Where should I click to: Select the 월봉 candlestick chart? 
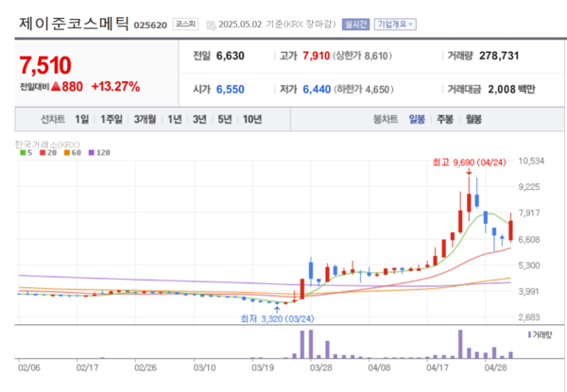[473, 119]
